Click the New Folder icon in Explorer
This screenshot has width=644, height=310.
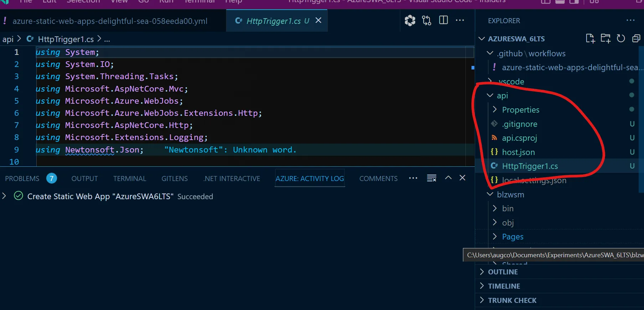click(606, 38)
